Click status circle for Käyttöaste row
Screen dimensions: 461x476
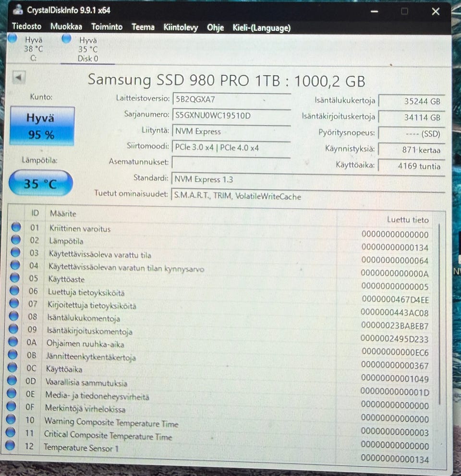pyautogui.click(x=14, y=277)
